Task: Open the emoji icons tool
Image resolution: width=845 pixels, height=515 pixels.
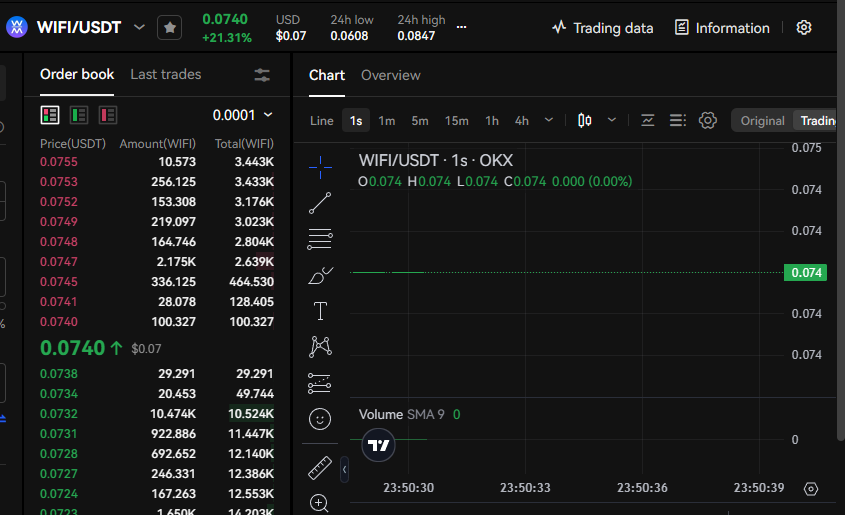Action: pos(320,419)
